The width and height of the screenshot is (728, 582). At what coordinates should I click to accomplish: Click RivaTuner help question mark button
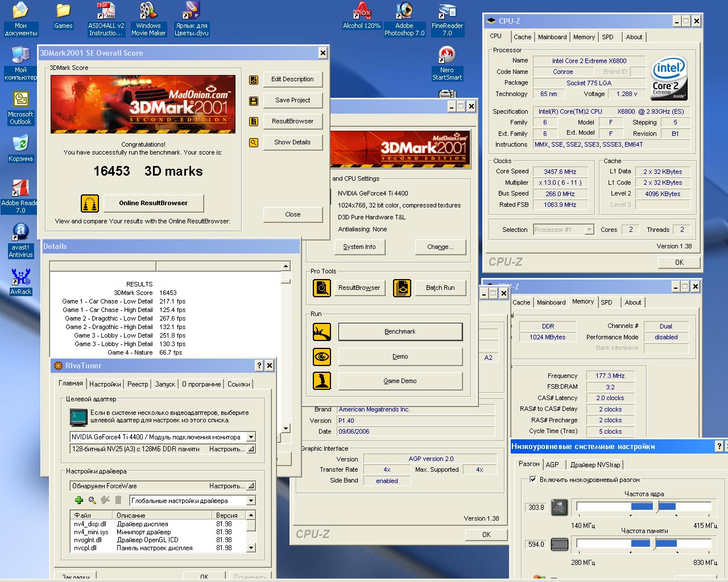click(x=259, y=365)
